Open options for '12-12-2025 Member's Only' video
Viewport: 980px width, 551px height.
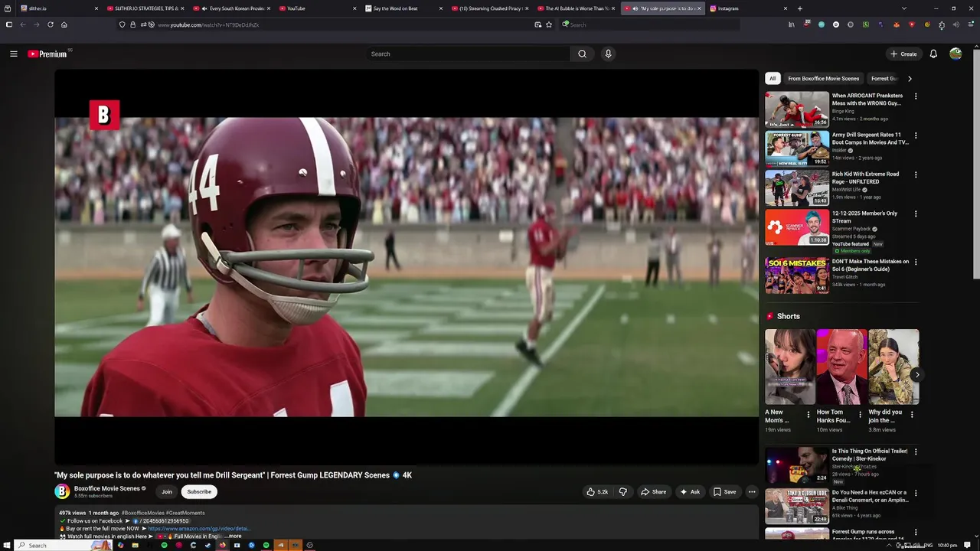click(916, 214)
